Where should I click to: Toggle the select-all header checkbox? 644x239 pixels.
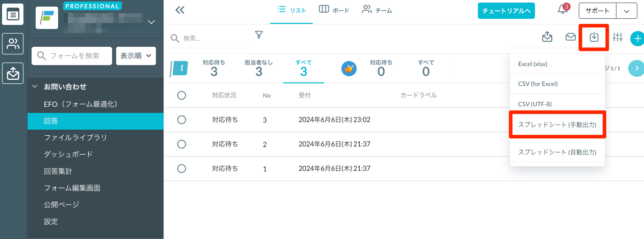[181, 95]
